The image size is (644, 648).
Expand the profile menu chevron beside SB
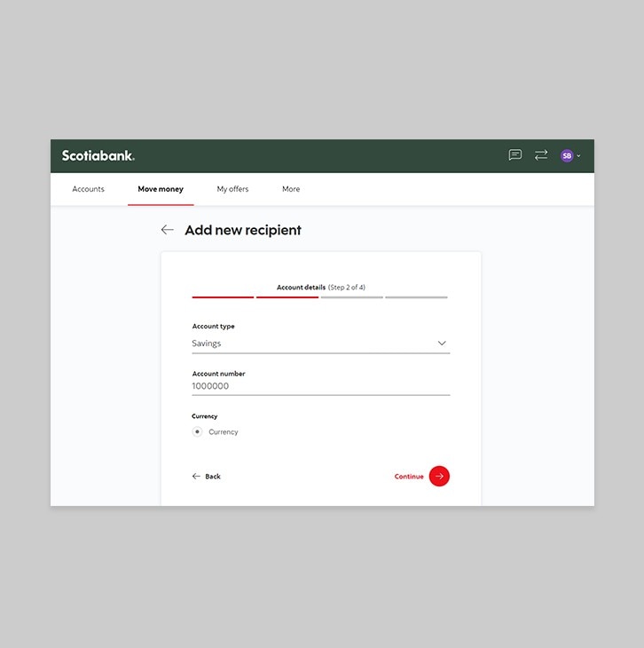[578, 156]
